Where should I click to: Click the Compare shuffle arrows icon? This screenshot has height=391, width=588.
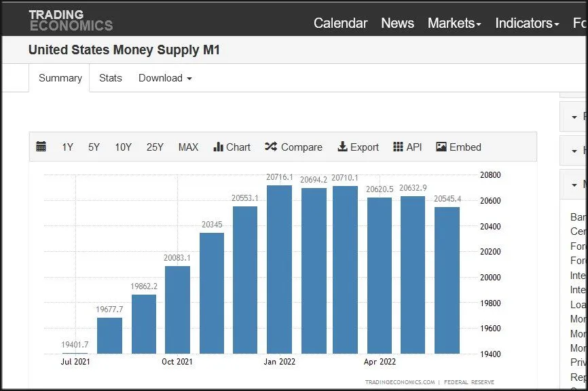pyautogui.click(x=271, y=147)
